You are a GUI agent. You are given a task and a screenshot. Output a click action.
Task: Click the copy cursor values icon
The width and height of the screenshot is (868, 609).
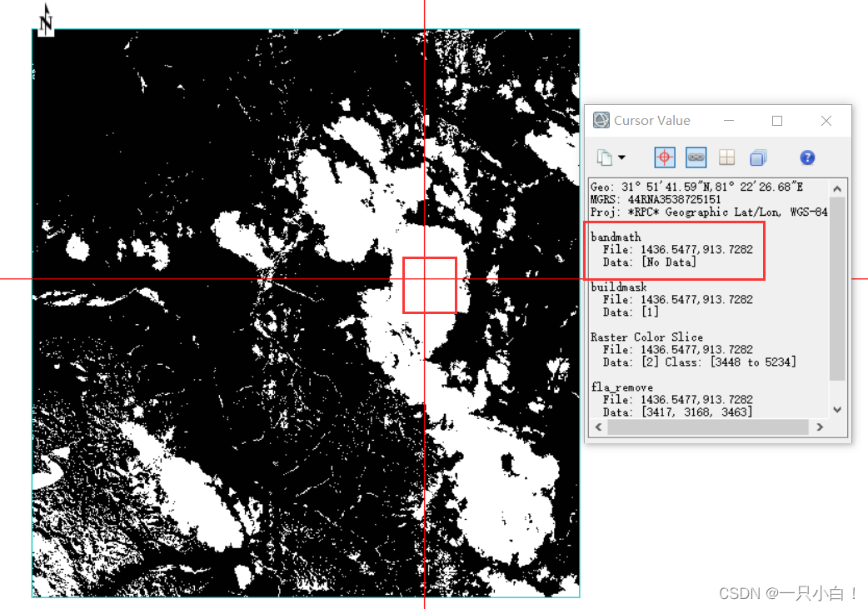pyautogui.click(x=605, y=157)
